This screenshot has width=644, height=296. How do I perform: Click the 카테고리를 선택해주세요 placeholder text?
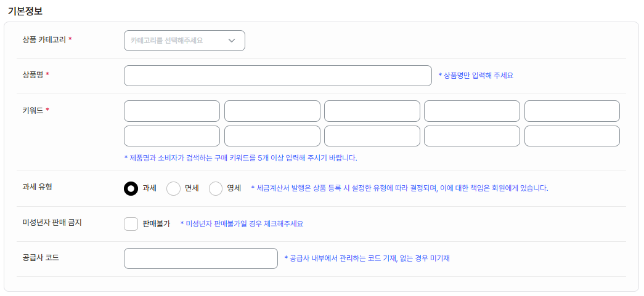pos(167,41)
